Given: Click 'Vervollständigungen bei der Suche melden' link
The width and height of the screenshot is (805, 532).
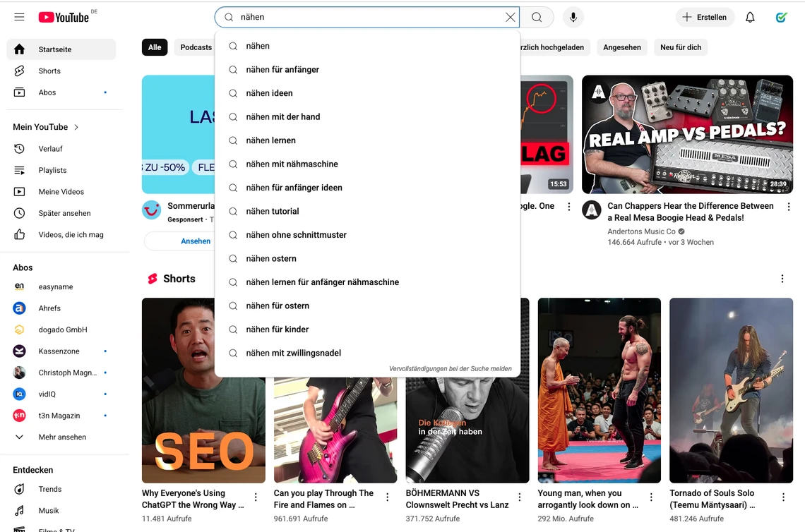Looking at the screenshot, I should pyautogui.click(x=450, y=368).
